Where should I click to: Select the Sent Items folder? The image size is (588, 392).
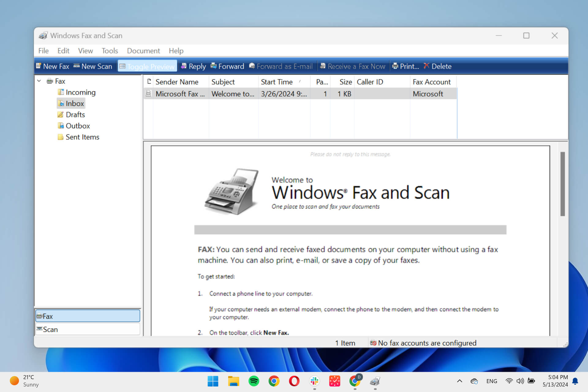[x=82, y=137]
